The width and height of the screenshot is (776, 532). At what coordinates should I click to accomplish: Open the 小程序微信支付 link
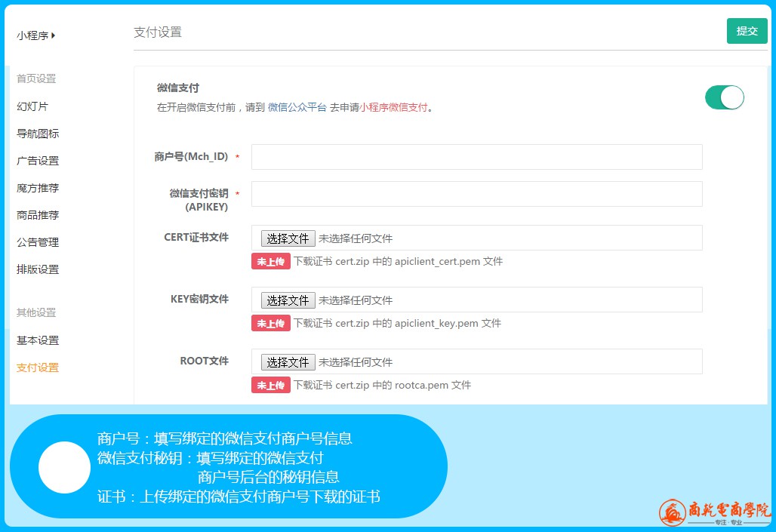click(x=393, y=107)
